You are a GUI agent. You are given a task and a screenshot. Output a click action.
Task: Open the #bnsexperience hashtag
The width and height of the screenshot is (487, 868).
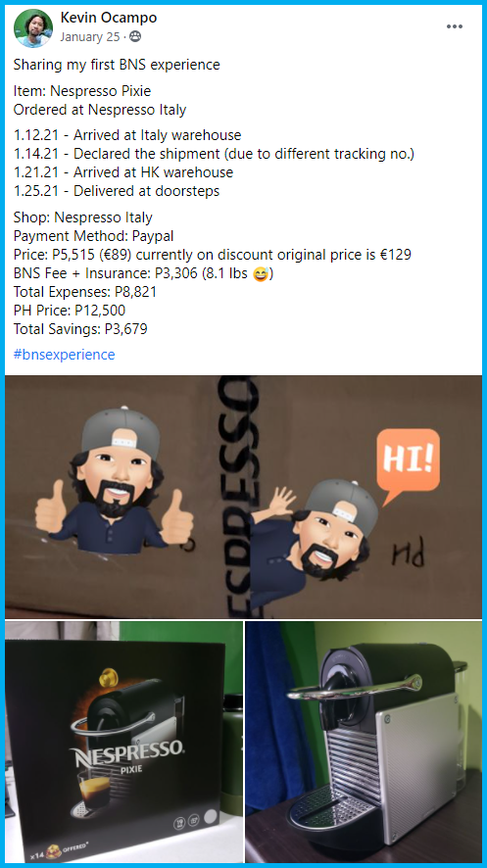(65, 355)
